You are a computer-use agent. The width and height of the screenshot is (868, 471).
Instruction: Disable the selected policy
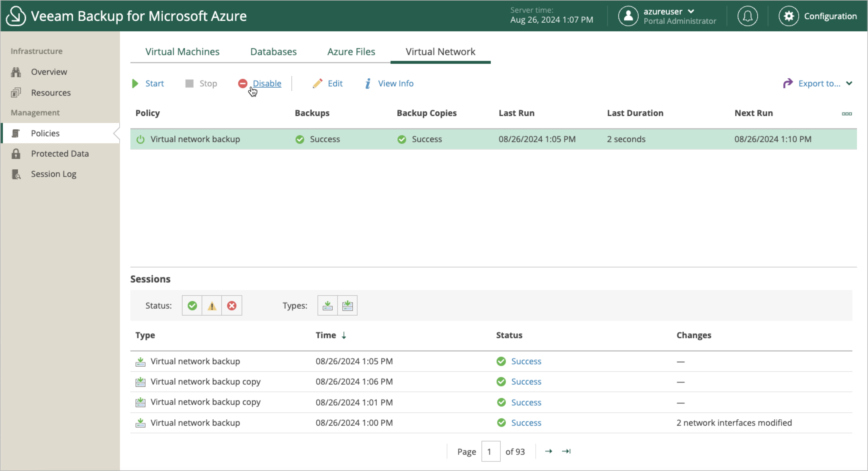[x=260, y=83]
